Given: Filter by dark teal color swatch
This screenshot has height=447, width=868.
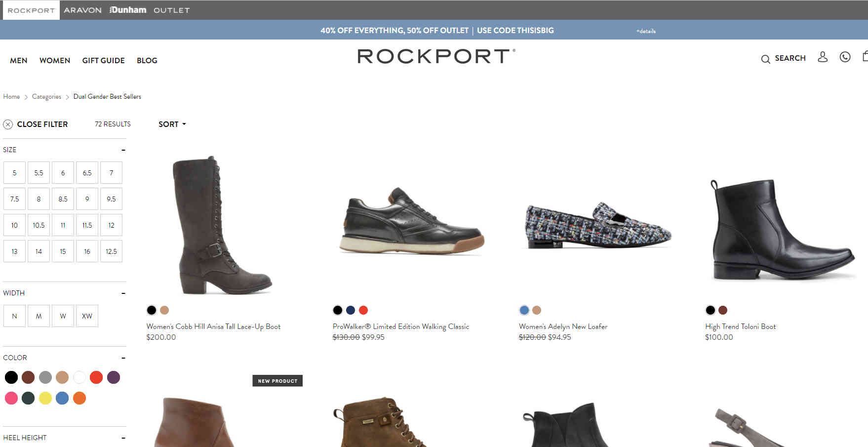Looking at the screenshot, I should [28, 398].
